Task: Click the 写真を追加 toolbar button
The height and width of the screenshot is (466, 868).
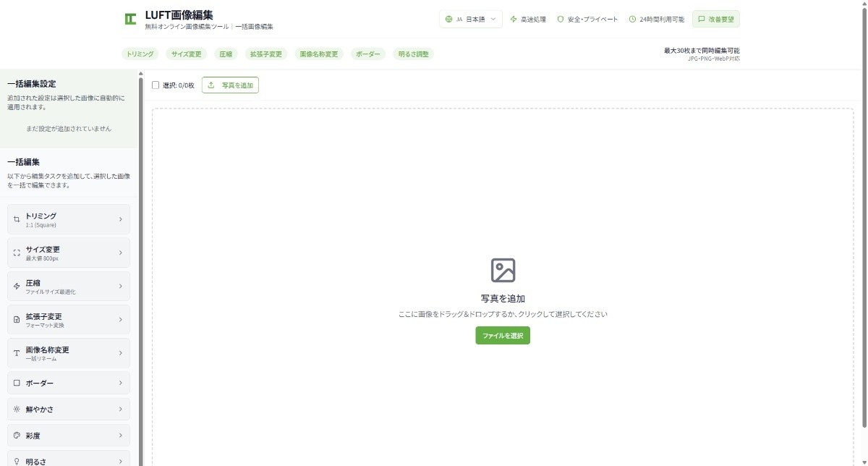Action: [230, 85]
